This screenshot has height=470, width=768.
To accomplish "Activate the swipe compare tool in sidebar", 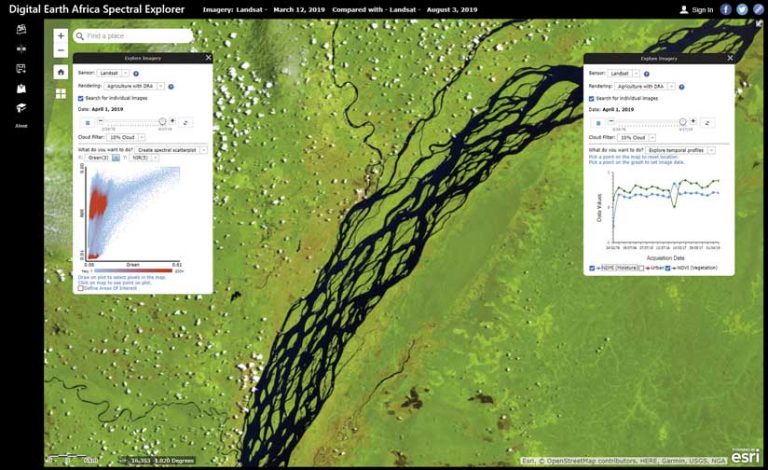I will point(21,49).
